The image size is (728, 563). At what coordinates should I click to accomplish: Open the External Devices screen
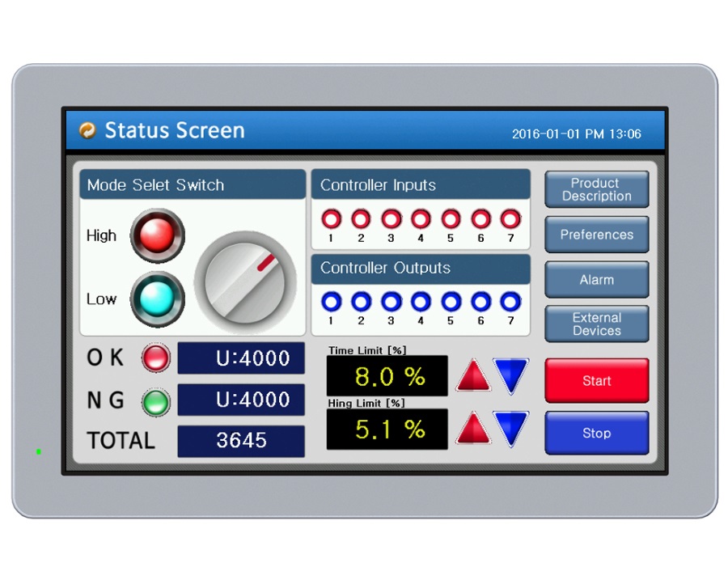click(597, 324)
